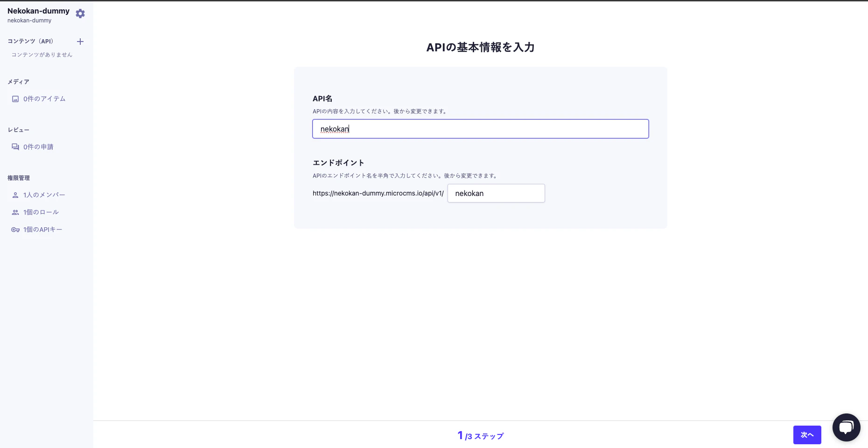Click the レビュー section heading

point(18,130)
